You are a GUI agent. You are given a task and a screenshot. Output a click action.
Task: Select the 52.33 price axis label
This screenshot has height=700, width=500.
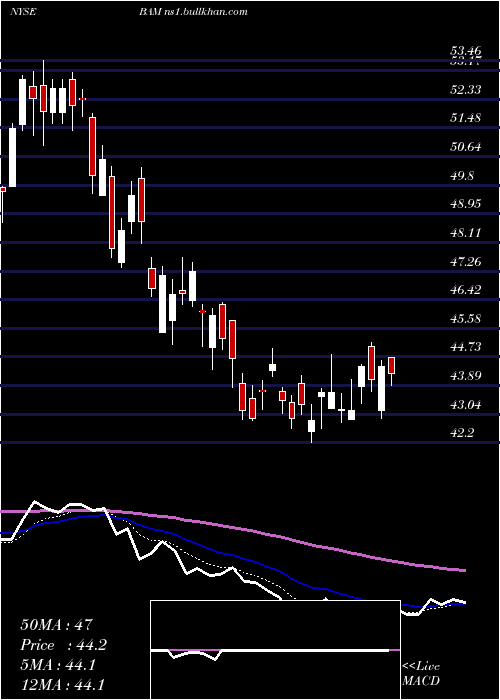coord(466,90)
